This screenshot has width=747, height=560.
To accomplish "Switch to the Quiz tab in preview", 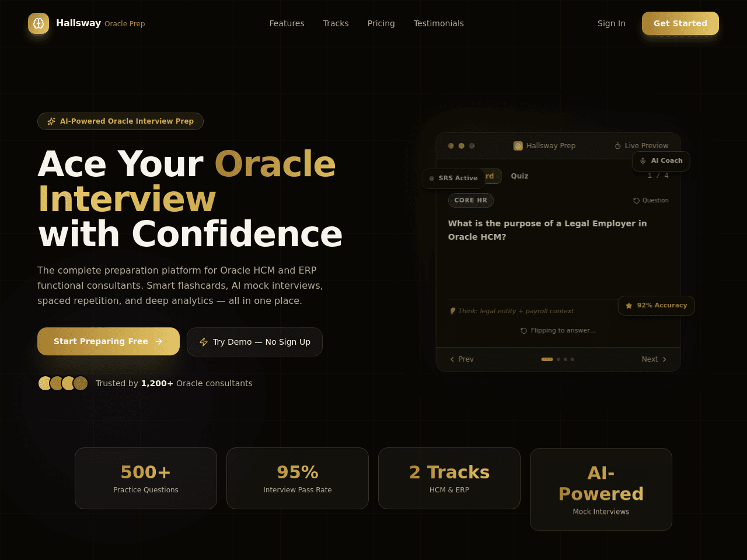I will 519,176.
